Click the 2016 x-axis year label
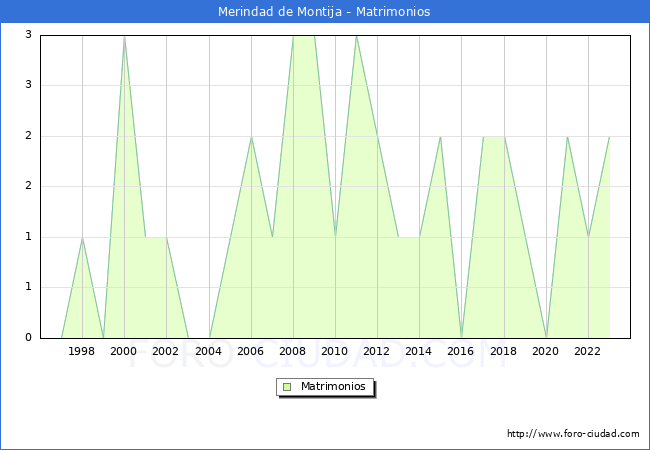 point(461,351)
